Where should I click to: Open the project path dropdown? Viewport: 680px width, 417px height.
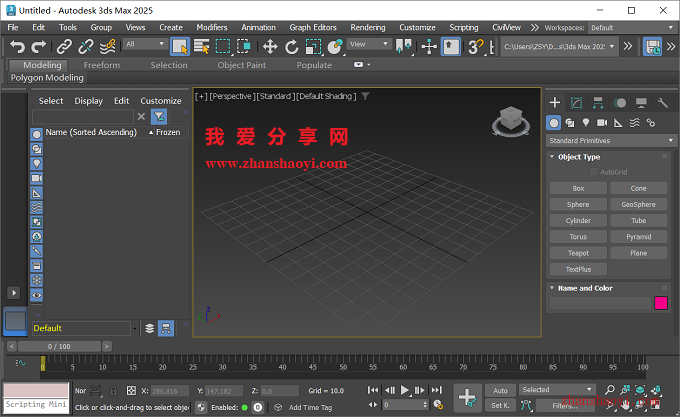(559, 46)
